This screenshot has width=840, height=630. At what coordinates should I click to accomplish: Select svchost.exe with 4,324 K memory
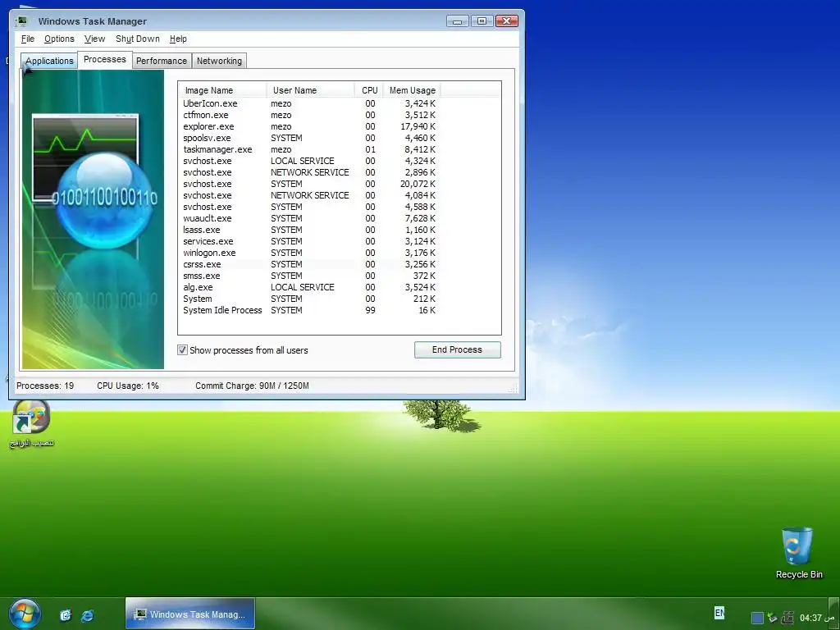pos(309,161)
